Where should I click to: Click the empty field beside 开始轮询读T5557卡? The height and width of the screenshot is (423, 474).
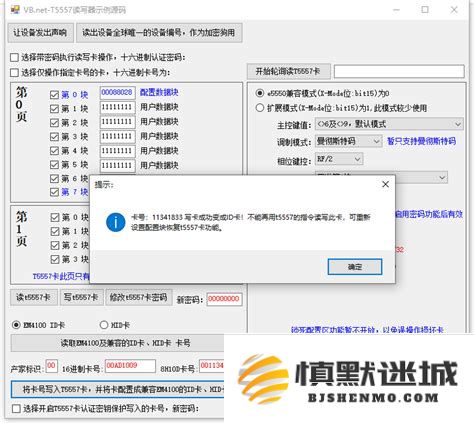pos(399,71)
